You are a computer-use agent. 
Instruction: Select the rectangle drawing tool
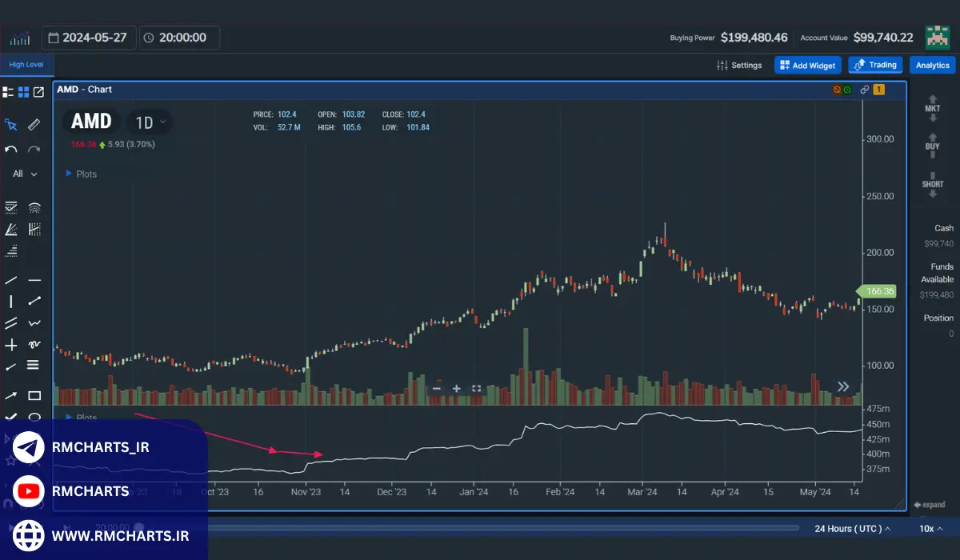[34, 395]
